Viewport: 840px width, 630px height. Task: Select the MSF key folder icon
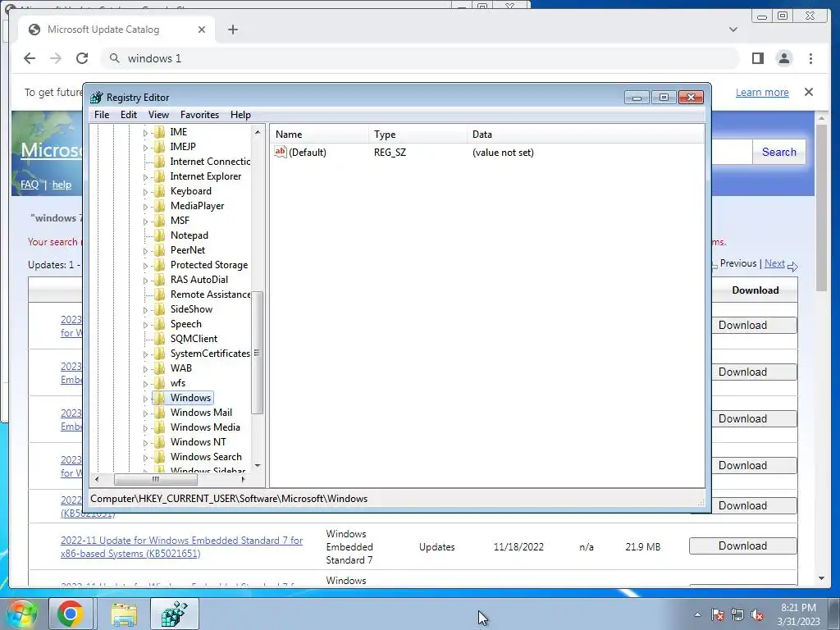pos(159,221)
